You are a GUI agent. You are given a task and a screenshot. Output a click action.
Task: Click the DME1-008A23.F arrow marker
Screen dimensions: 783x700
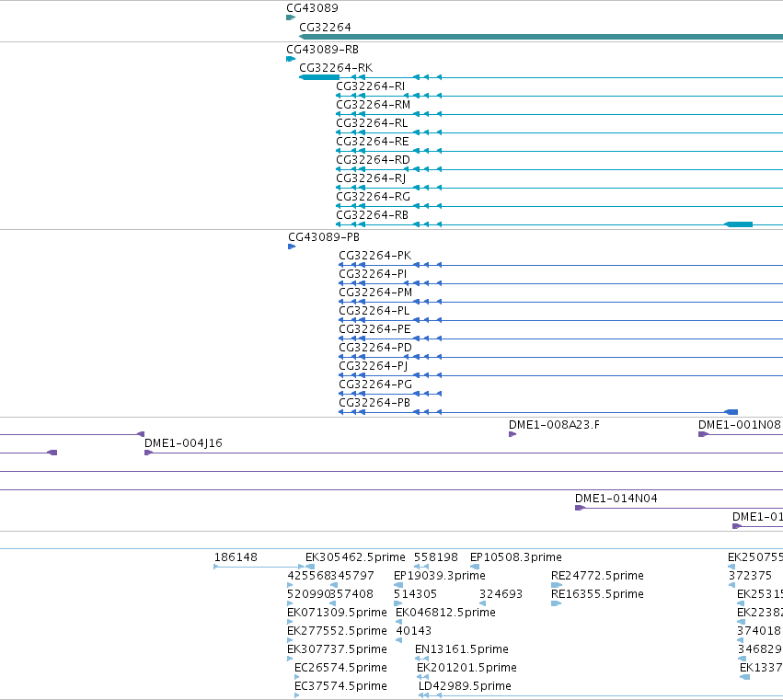(512, 434)
